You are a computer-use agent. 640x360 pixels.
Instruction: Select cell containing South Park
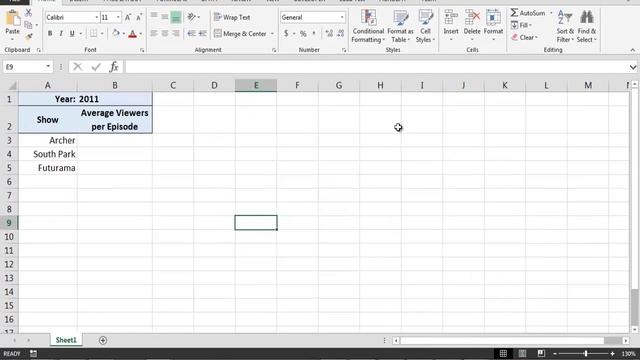point(48,154)
